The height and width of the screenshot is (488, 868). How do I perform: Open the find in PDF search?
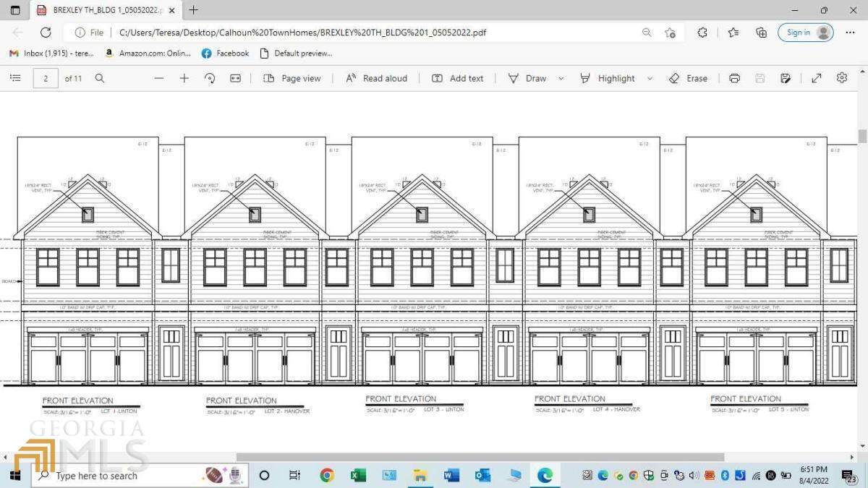coord(100,78)
